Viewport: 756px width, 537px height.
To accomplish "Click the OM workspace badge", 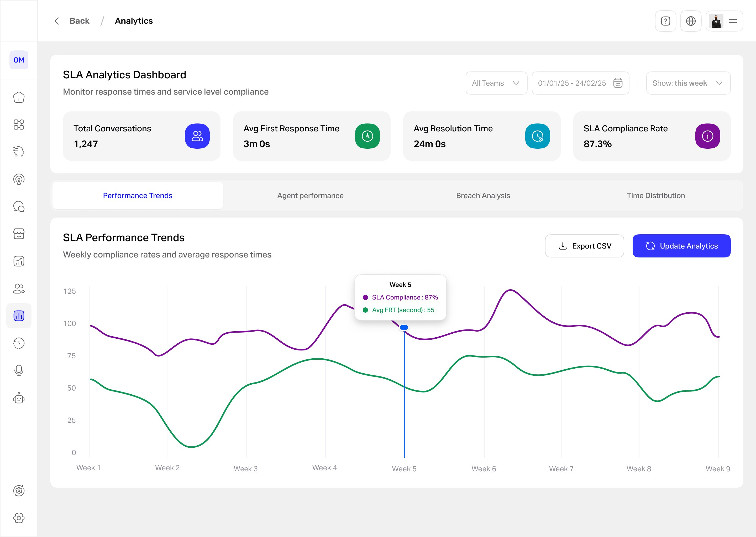I will pyautogui.click(x=19, y=60).
